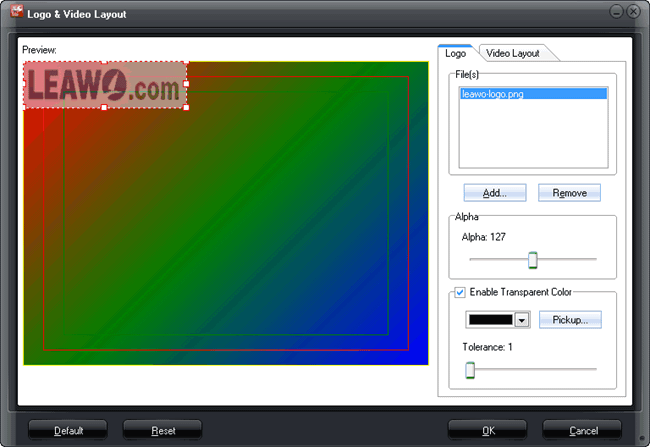The image size is (650, 447).
Task: Select the Logo tab
Action: tap(456, 53)
